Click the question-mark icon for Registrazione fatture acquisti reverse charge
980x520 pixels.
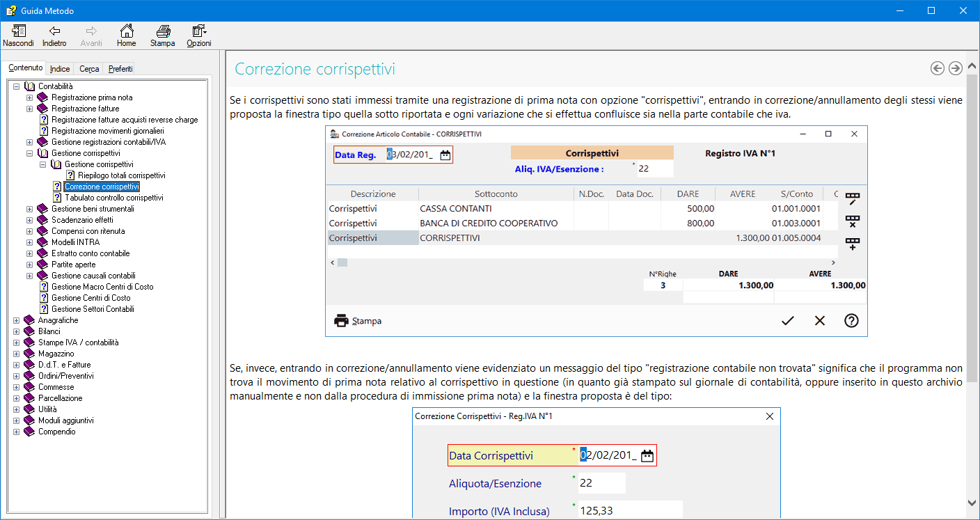click(x=44, y=120)
